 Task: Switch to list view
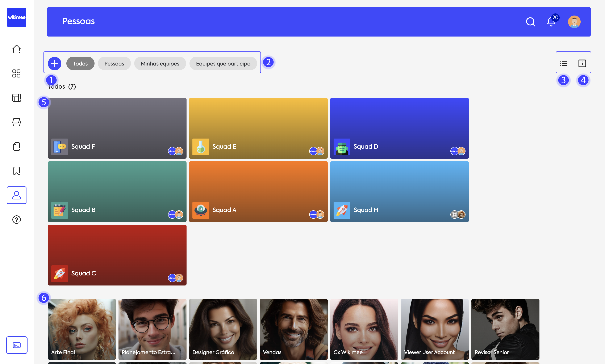tap(564, 64)
